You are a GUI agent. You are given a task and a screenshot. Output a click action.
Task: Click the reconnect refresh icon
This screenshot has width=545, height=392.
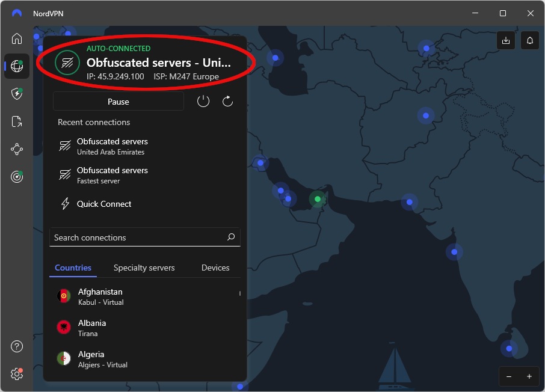[227, 102]
